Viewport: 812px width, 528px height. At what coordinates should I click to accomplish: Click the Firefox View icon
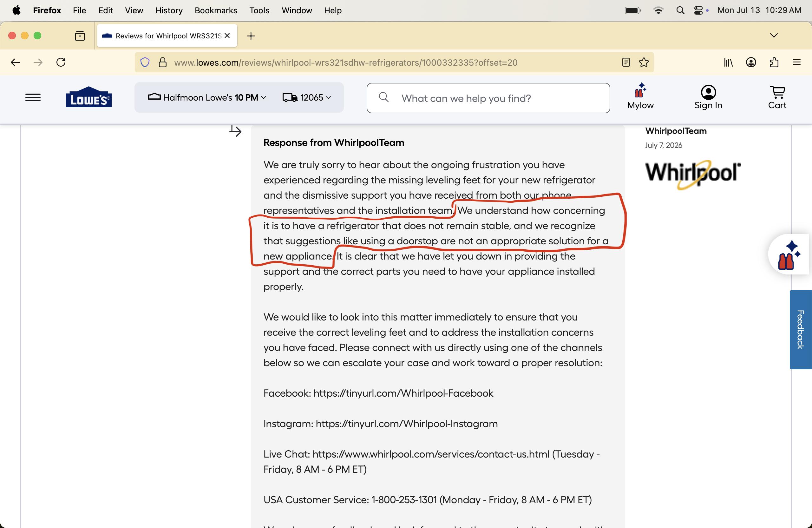tap(80, 36)
